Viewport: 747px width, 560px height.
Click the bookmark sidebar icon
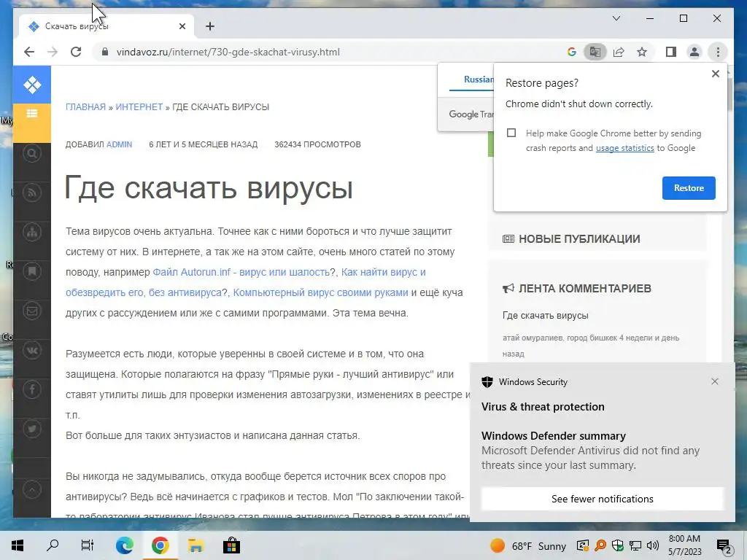tap(32, 271)
